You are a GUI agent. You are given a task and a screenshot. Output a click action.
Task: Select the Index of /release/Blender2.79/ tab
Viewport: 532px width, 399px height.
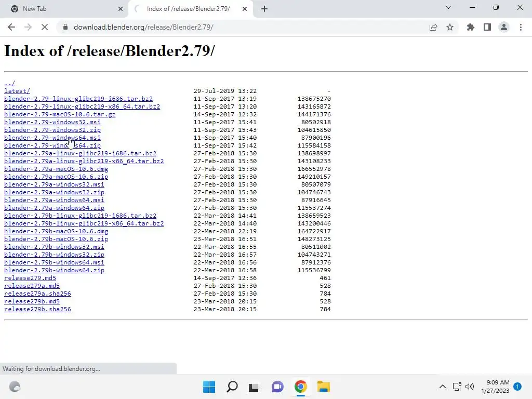190,9
